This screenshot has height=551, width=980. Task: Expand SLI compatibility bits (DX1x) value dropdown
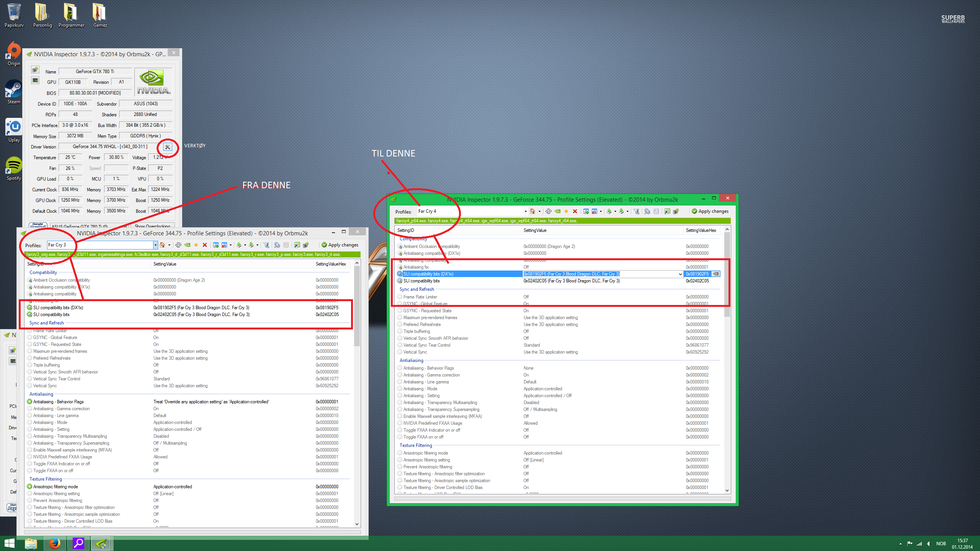[680, 274]
